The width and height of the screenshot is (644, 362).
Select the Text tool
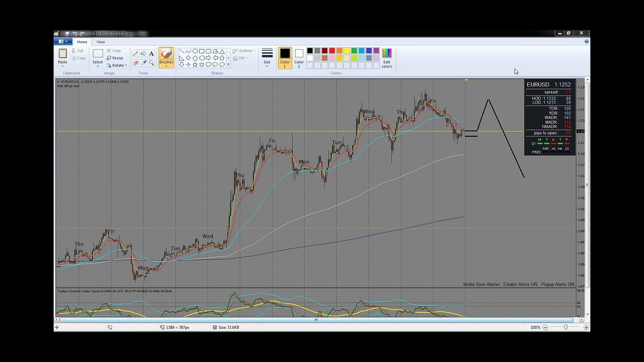click(x=151, y=53)
